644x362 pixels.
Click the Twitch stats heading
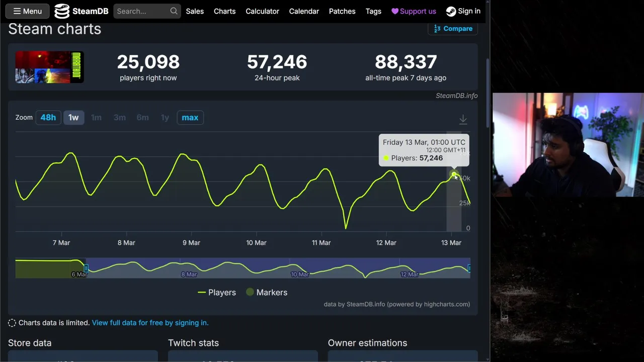(193, 343)
